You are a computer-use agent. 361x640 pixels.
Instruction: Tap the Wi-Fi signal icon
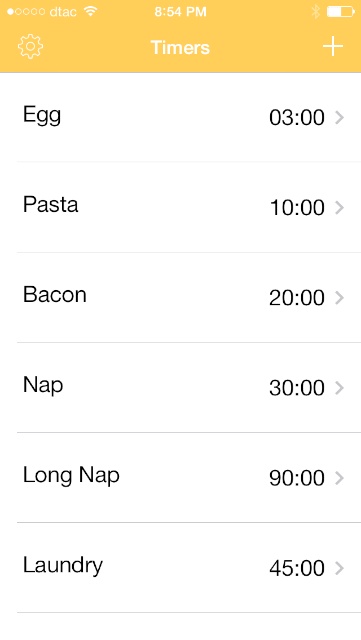[x=91, y=11]
